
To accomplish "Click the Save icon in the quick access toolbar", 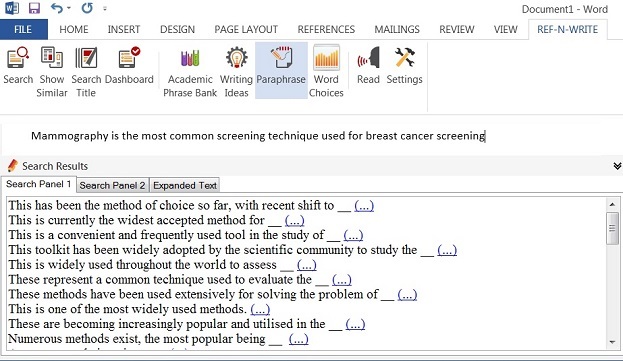I will (x=34, y=8).
